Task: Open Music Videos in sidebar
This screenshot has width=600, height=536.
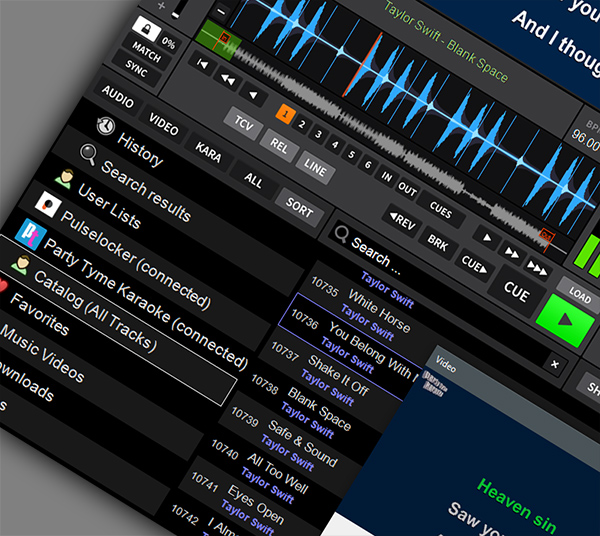Action: click(42, 354)
